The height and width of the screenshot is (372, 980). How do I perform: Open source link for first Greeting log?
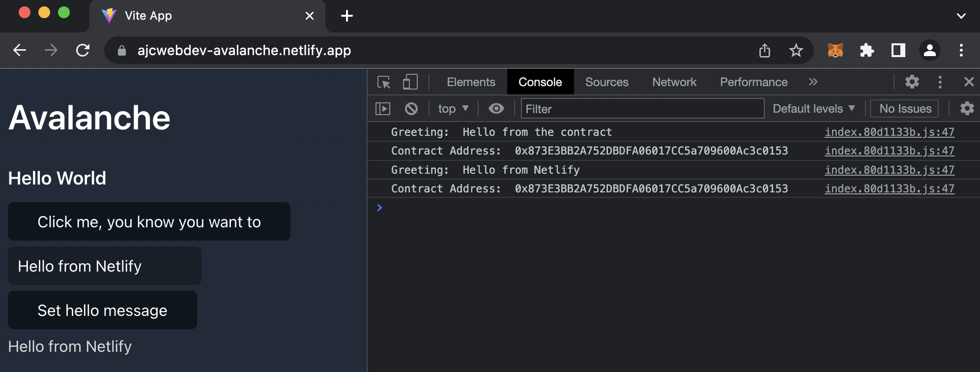889,132
